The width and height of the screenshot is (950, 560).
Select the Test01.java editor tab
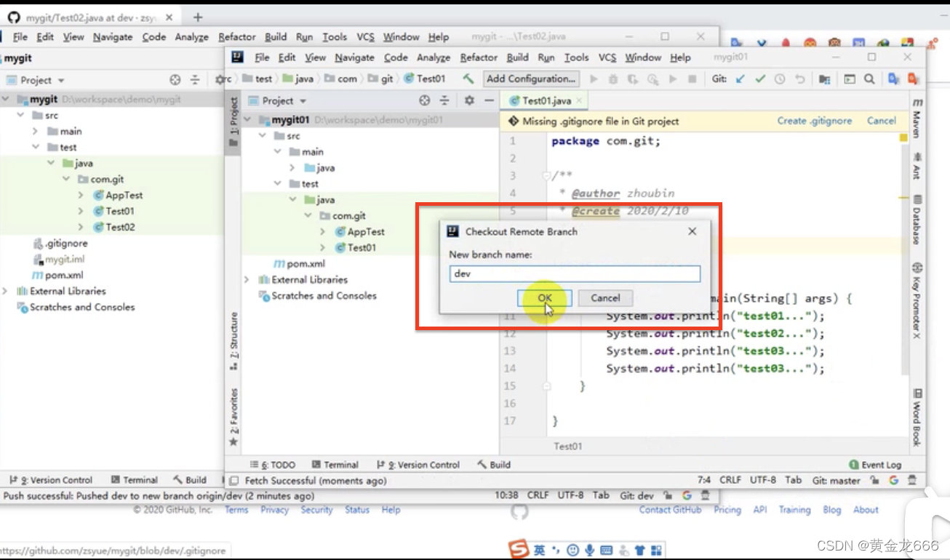coord(546,100)
